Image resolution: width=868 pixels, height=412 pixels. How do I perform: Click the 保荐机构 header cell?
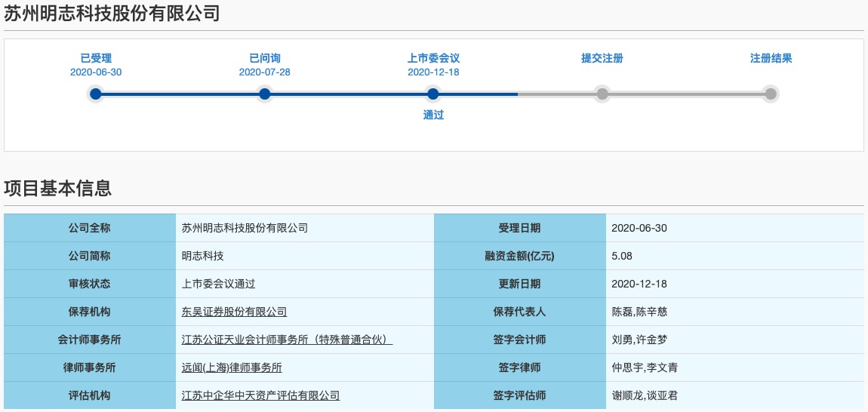pyautogui.click(x=90, y=312)
